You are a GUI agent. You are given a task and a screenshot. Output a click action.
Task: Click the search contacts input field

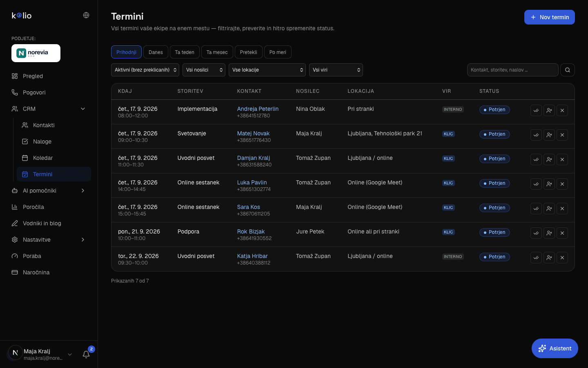513,70
